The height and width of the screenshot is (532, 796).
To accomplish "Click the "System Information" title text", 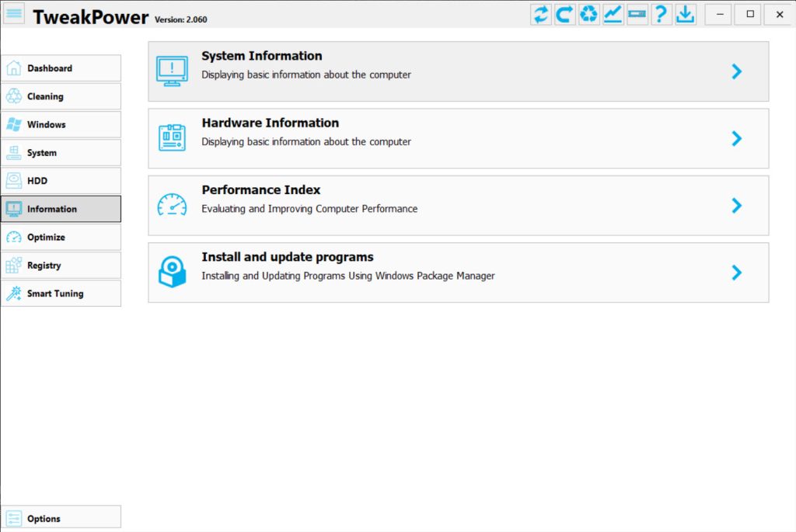I will coord(262,56).
